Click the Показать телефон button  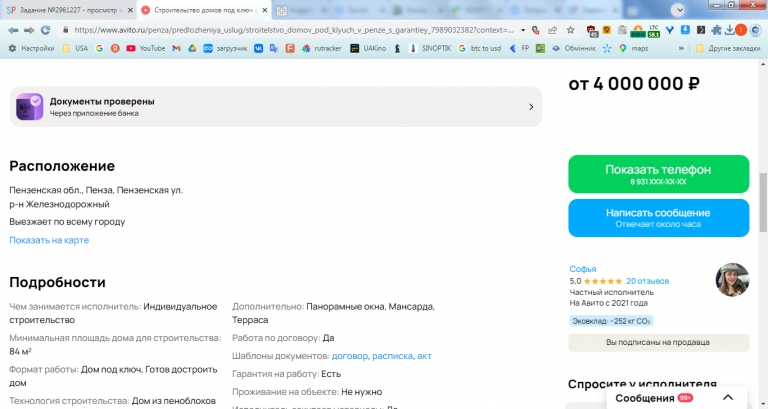point(658,174)
